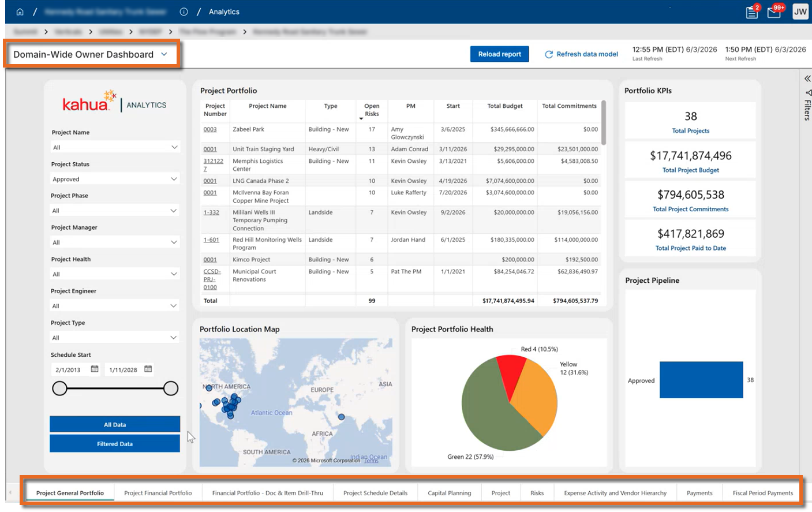Switch to the Capital Planning tab
Viewport: 812px width, 512px height.
point(450,493)
